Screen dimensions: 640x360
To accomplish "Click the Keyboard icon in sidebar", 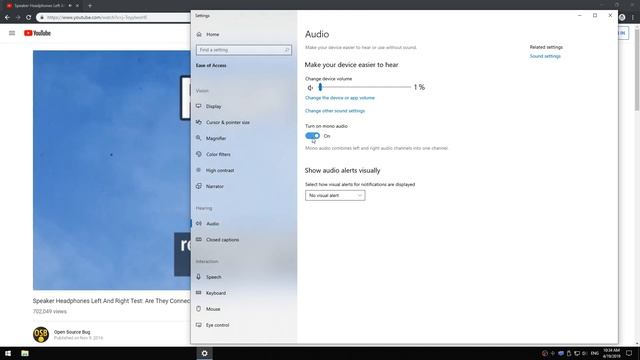I will [x=199, y=293].
